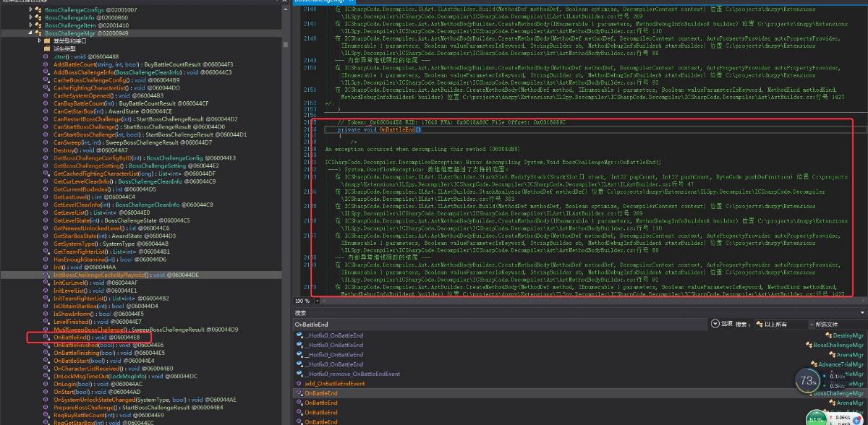
Task: Select OnBattleFinishing(bool) method
Action: [109, 353]
